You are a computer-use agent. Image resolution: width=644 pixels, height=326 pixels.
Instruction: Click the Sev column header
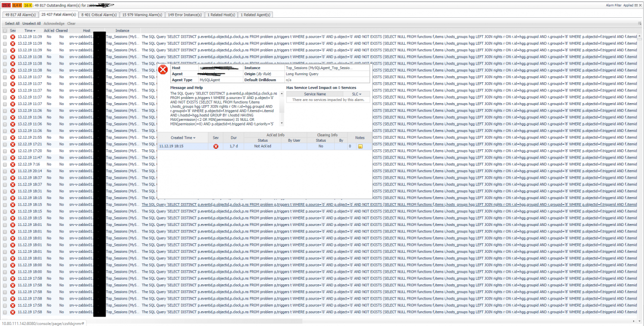click(13, 30)
